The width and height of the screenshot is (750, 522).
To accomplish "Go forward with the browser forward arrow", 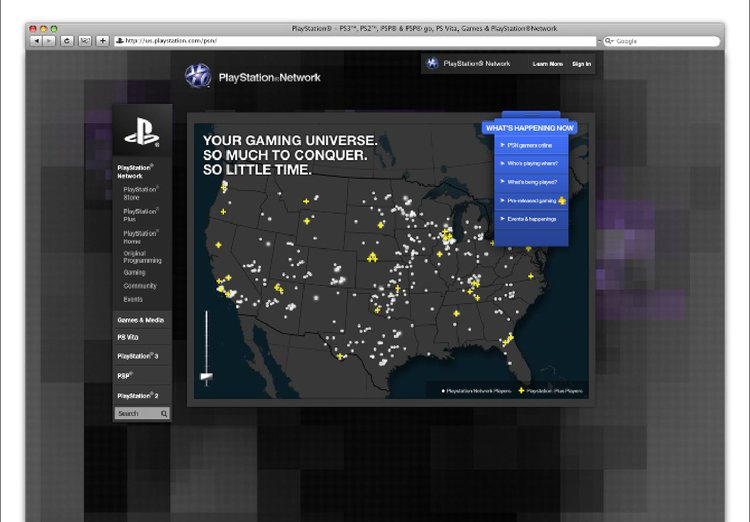I will coord(49,41).
